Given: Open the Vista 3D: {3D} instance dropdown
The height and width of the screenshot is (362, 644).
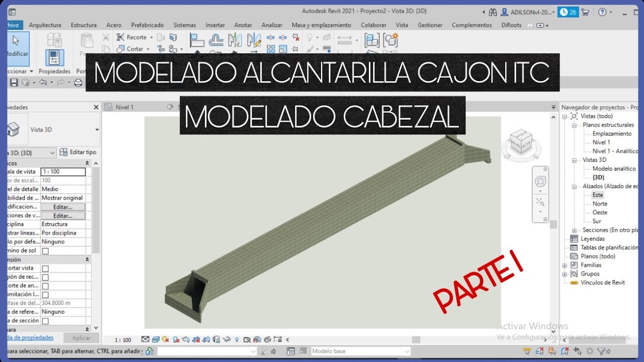Looking at the screenshot, I should coord(52,152).
